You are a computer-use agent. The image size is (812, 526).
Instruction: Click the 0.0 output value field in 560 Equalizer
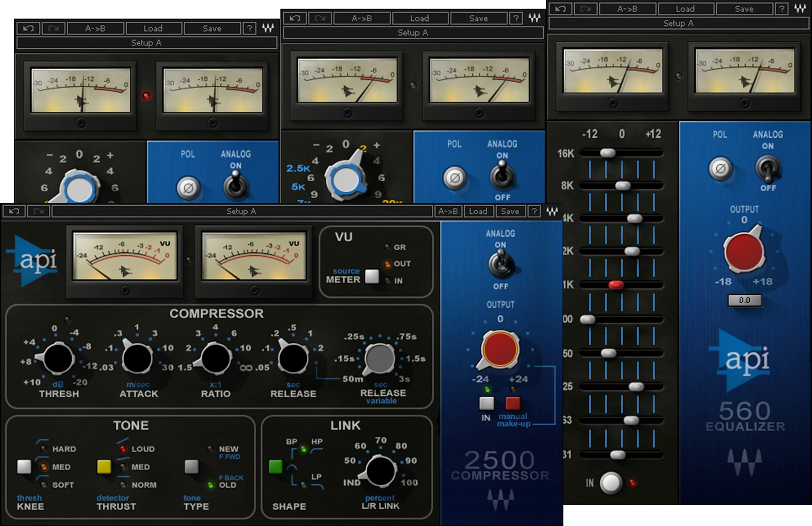[x=744, y=300]
